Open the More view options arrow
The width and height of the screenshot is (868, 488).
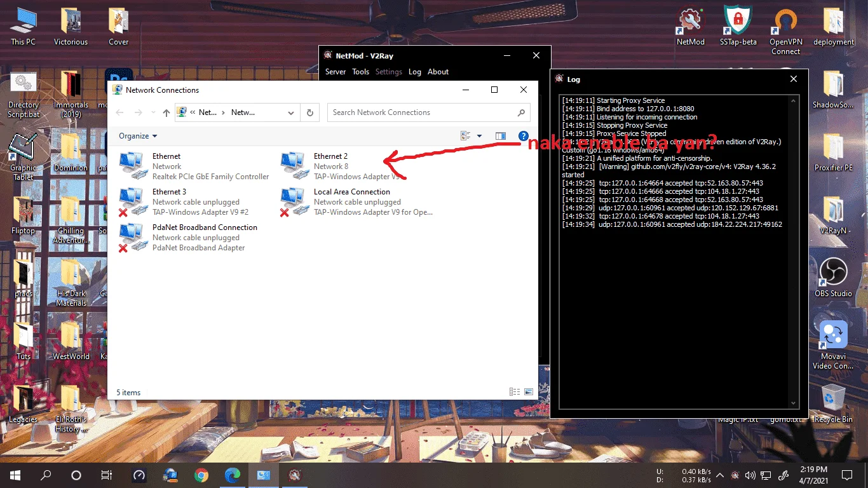pos(479,136)
